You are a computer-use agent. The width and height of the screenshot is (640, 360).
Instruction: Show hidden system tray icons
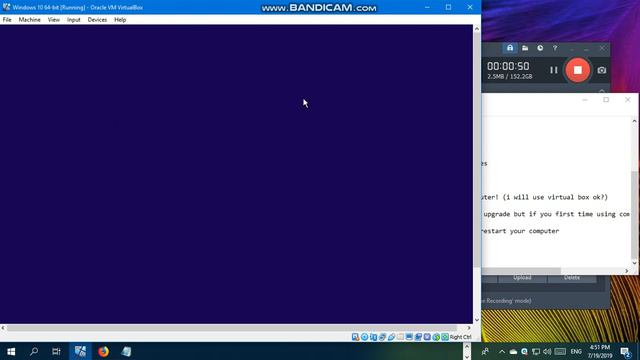pos(502,351)
